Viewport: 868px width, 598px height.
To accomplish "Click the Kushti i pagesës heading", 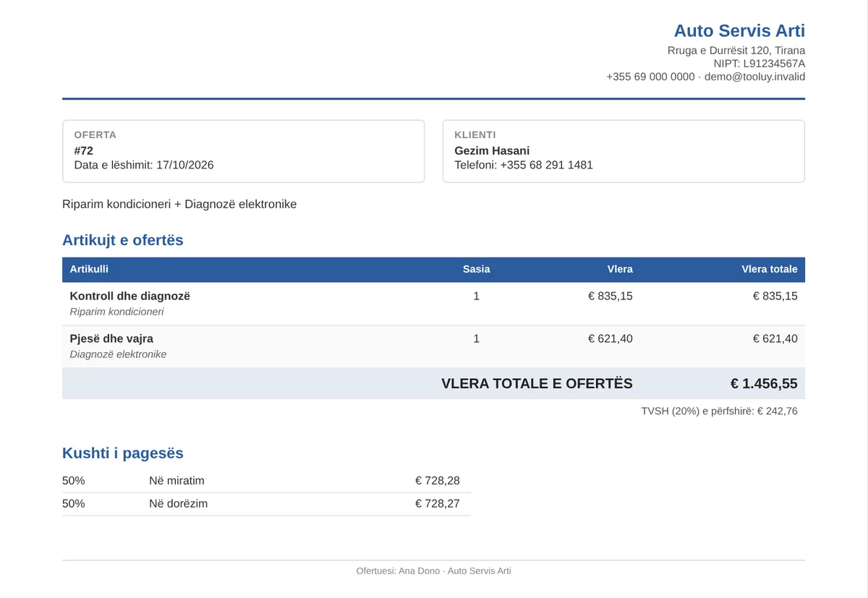I will 123,453.
